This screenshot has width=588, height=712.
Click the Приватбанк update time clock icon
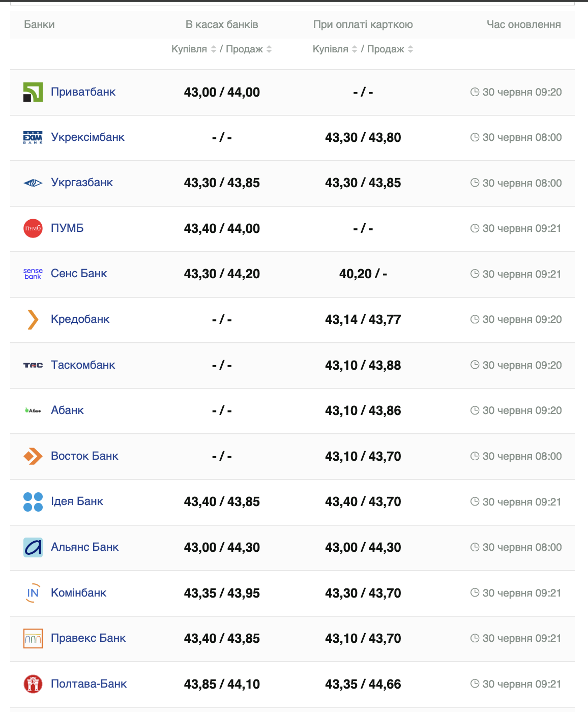pyautogui.click(x=475, y=92)
